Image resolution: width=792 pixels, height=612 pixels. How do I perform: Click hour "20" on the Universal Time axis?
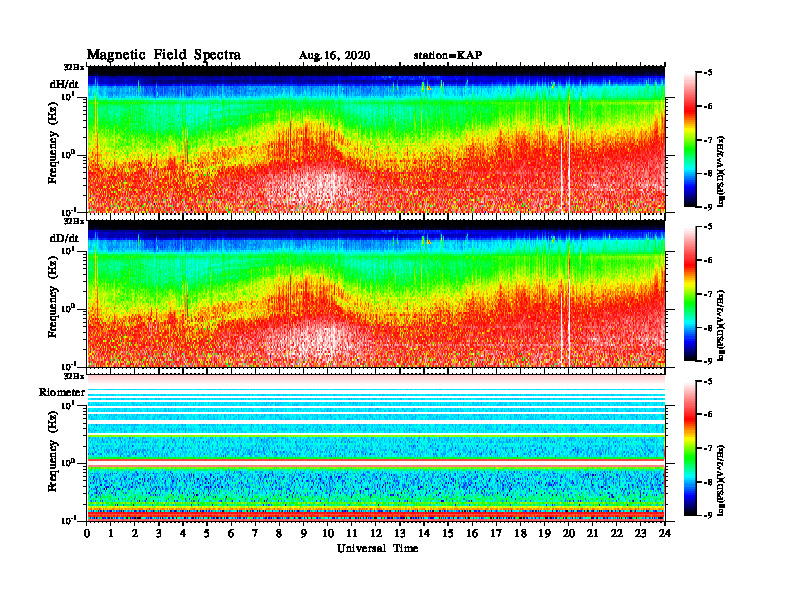[568, 534]
